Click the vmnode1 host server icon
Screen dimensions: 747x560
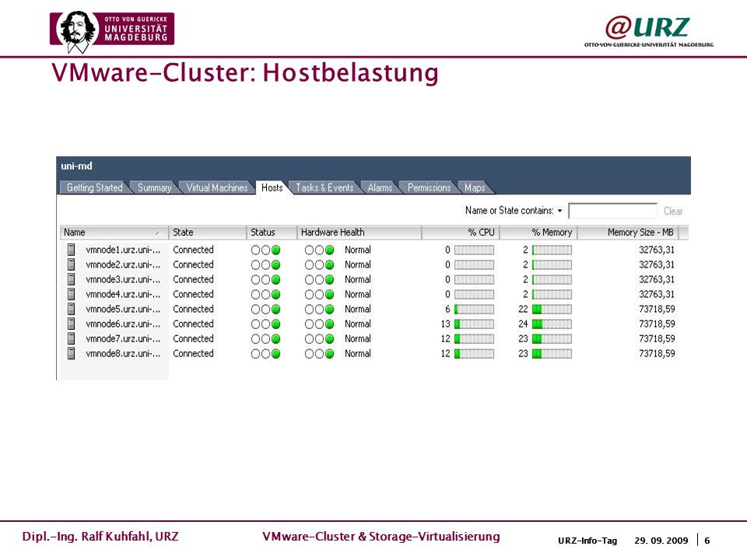pyautogui.click(x=72, y=250)
